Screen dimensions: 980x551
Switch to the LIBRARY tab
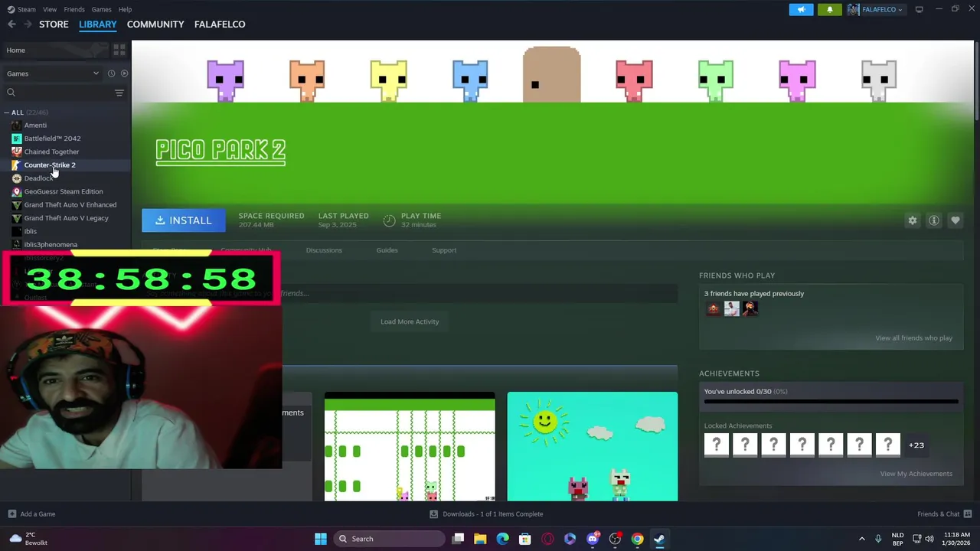[97, 24]
